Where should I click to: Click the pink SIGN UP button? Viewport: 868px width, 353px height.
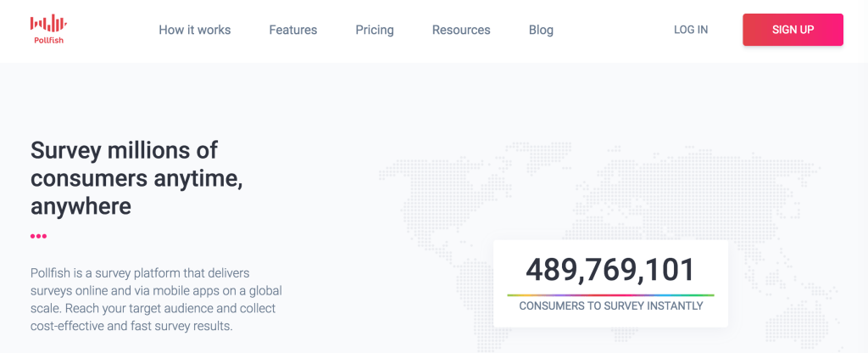(793, 30)
